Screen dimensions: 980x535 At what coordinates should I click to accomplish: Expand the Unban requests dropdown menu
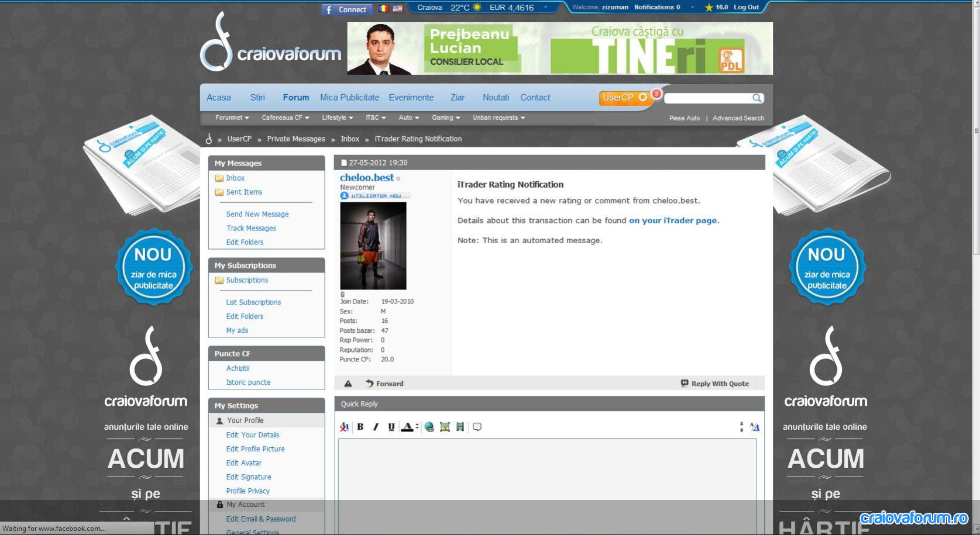click(499, 118)
